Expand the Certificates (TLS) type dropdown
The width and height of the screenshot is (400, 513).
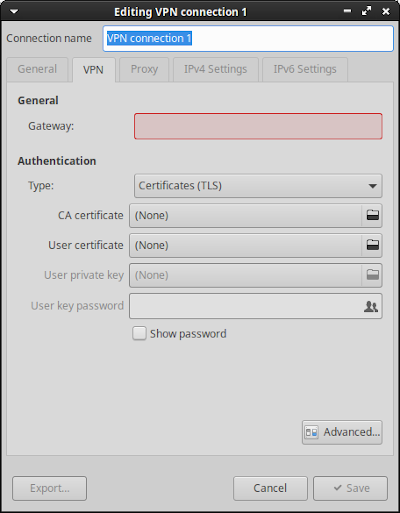pos(258,186)
